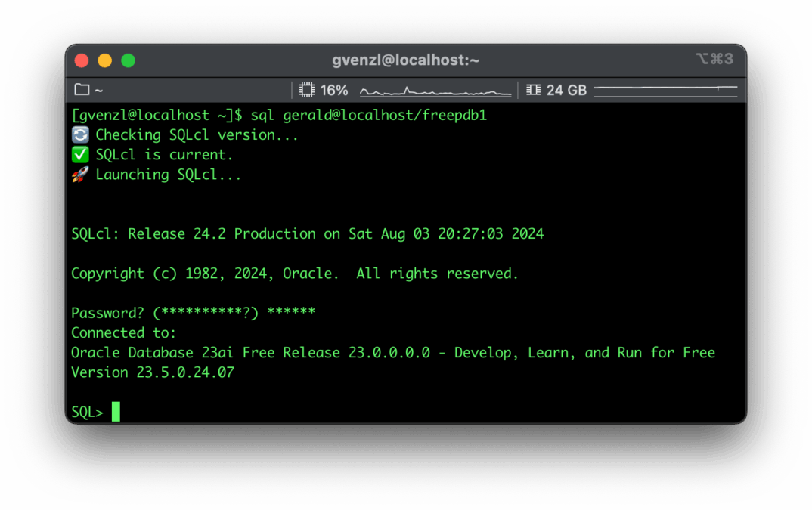Image resolution: width=812 pixels, height=510 pixels.
Task: Click the green block cursor after SQL>
Action: pos(116,412)
